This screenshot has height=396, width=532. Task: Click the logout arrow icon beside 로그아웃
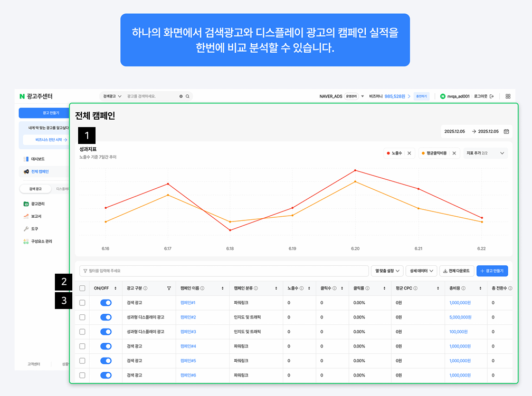(x=491, y=96)
